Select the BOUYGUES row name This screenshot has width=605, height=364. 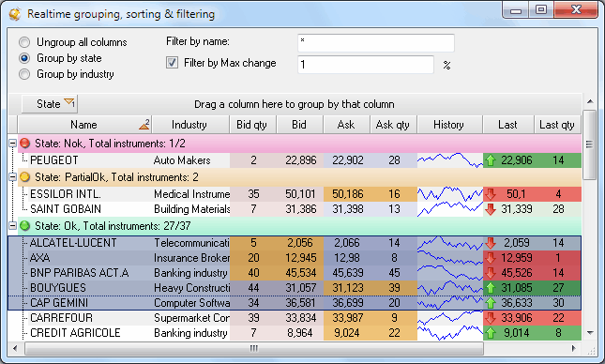pyautogui.click(x=59, y=288)
